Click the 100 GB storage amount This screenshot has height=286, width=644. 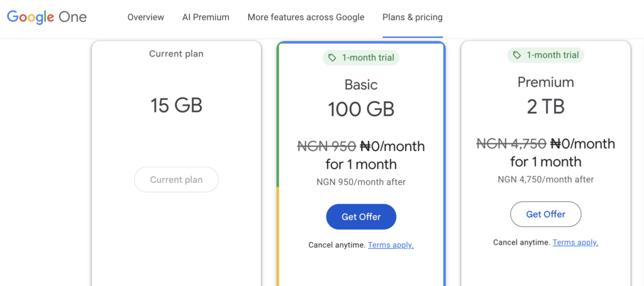[x=361, y=109]
